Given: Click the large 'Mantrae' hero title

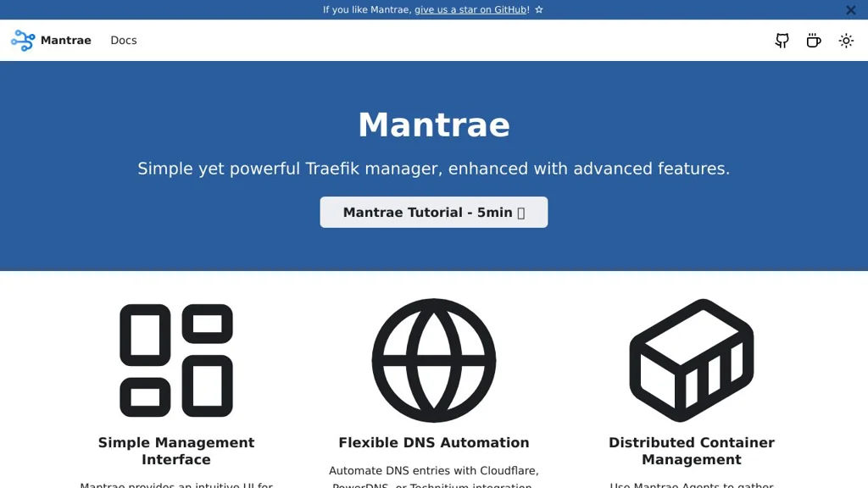Looking at the screenshot, I should pos(434,125).
